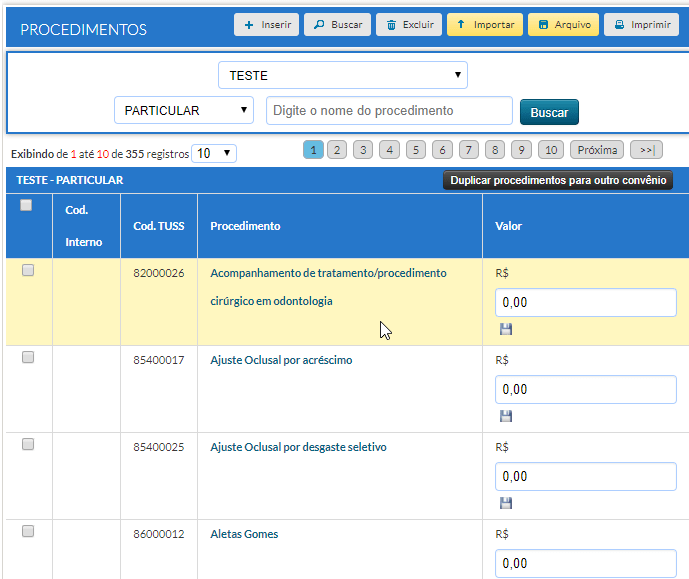Viewport: 689px width, 579px height.
Task: Click the Valor column header
Action: 508,226
